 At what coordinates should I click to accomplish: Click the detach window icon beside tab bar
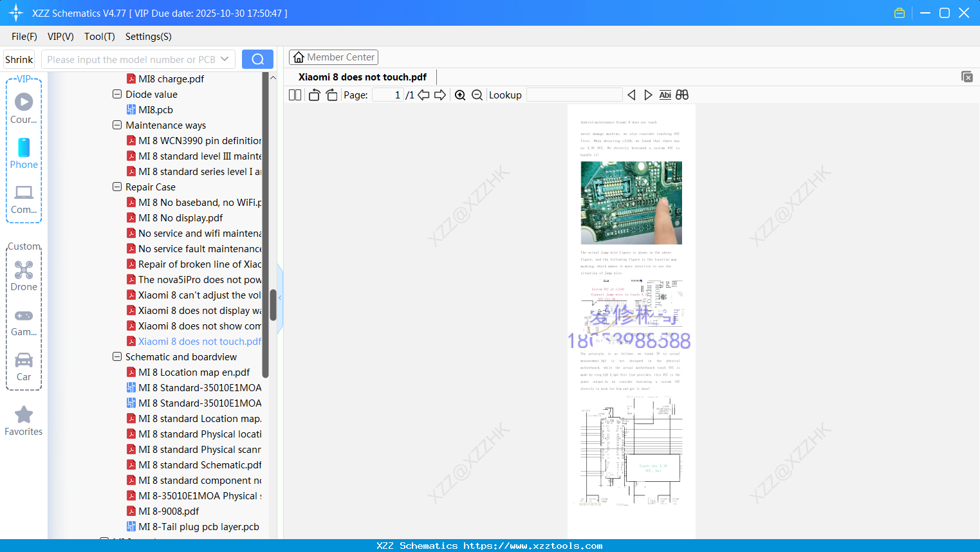(967, 77)
